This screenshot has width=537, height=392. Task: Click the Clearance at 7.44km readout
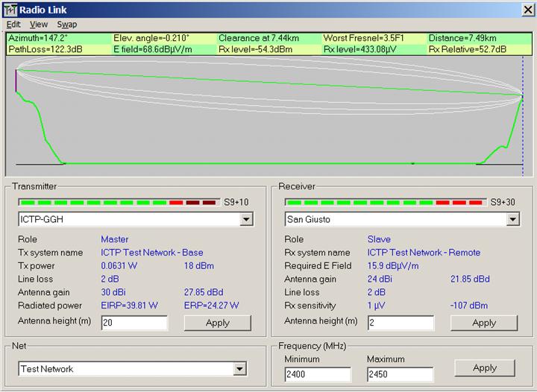[x=259, y=38]
